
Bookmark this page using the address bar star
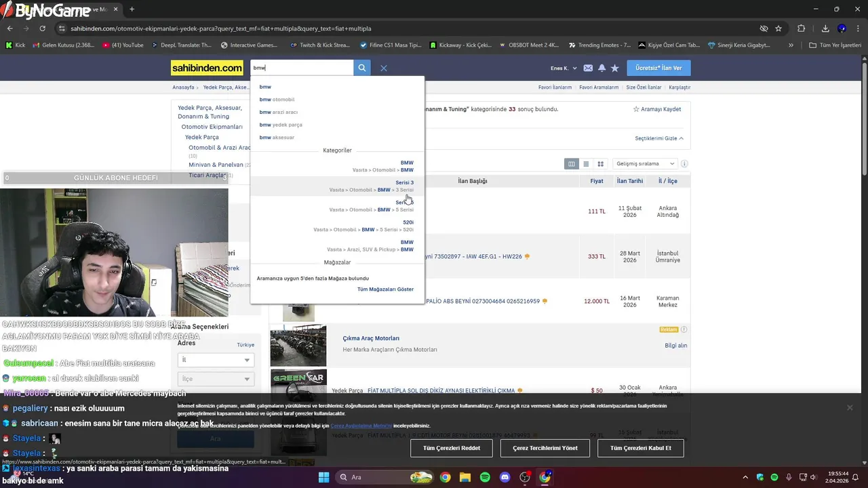[x=778, y=28]
